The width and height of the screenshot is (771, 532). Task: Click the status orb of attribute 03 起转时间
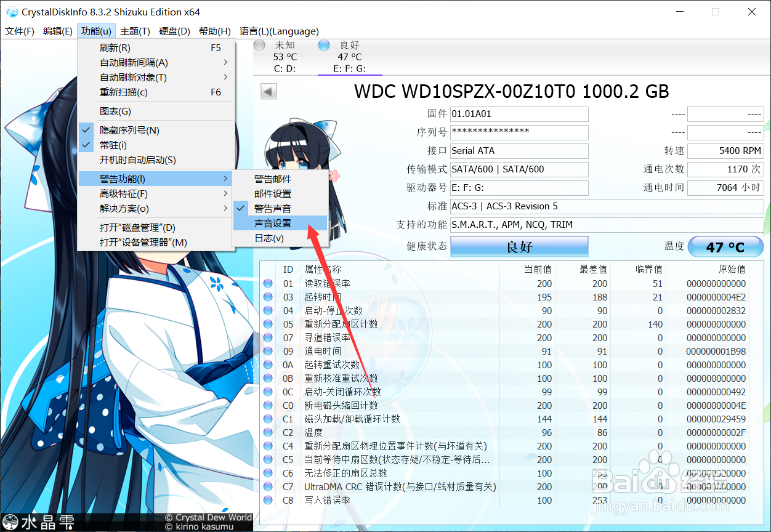[268, 297]
